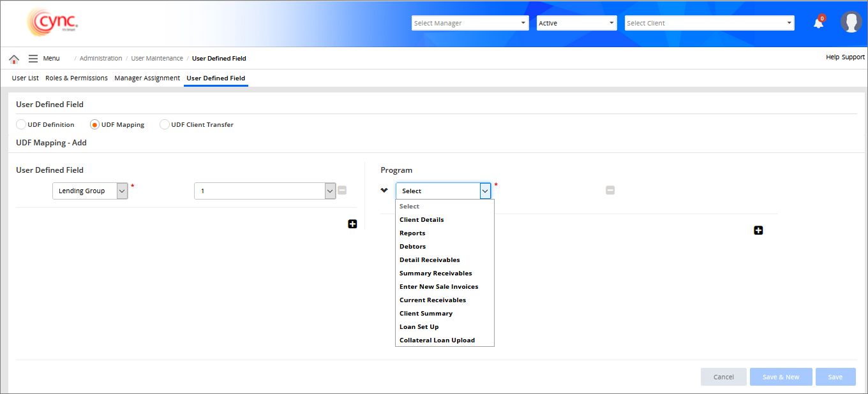Image resolution: width=868 pixels, height=394 pixels.
Task: Choose the UDF Client Transfer option
Action: point(165,124)
